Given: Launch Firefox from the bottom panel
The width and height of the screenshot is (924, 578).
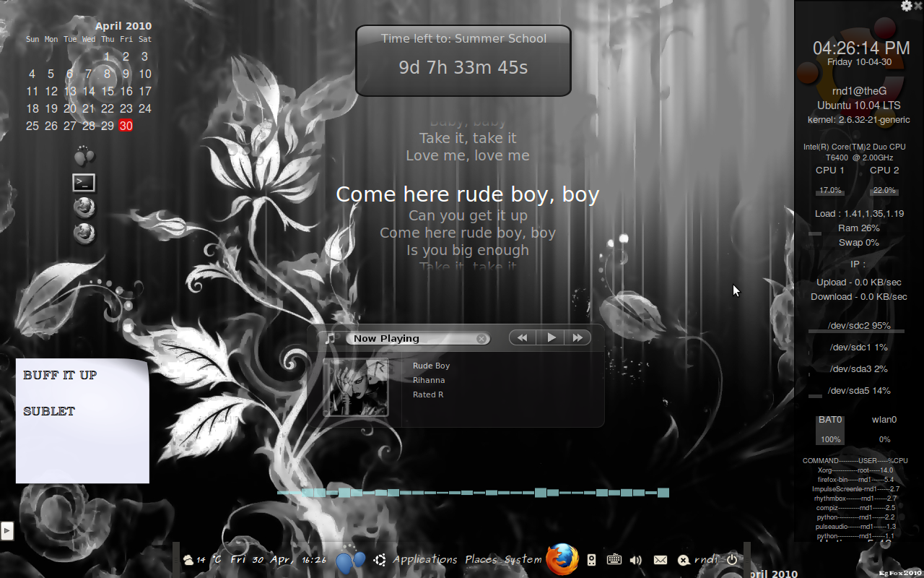Looking at the screenshot, I should (562, 559).
